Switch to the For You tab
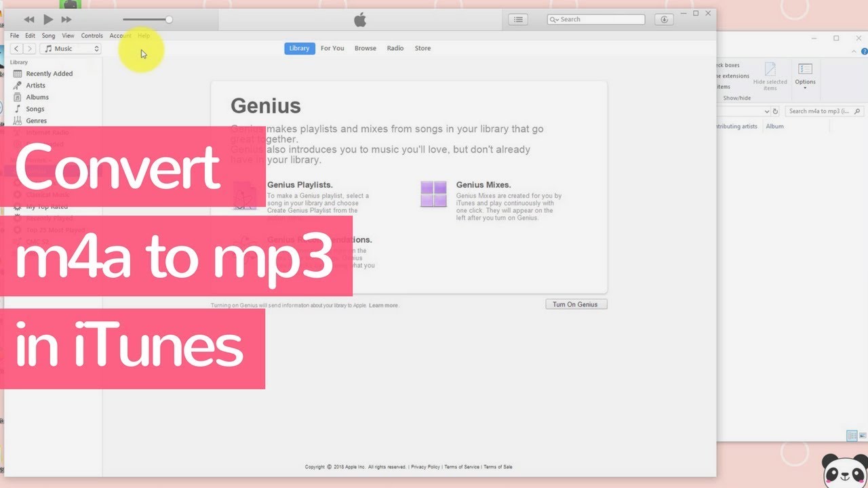Image resolution: width=868 pixels, height=488 pixels. tap(332, 48)
